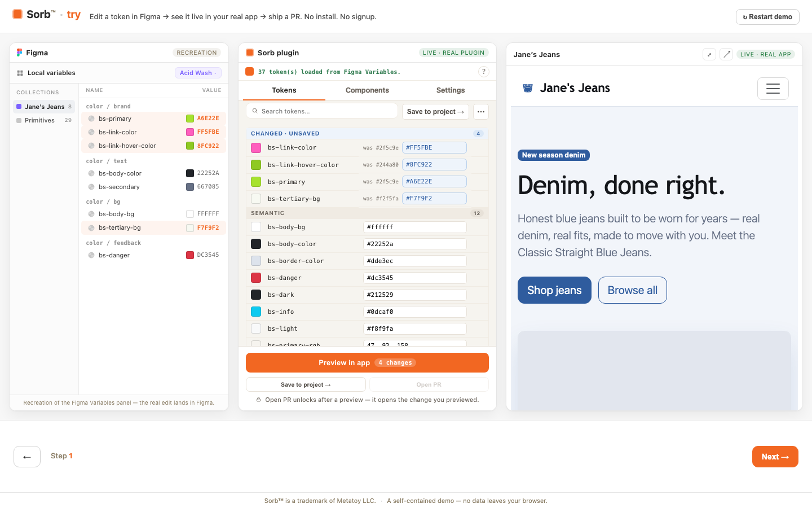812x508 pixels.
Task: Edit the bs-tertiary-bg hex value field
Action: click(x=434, y=198)
